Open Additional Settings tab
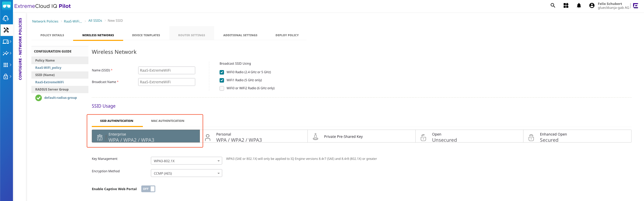This screenshot has height=201, width=644. [240, 35]
